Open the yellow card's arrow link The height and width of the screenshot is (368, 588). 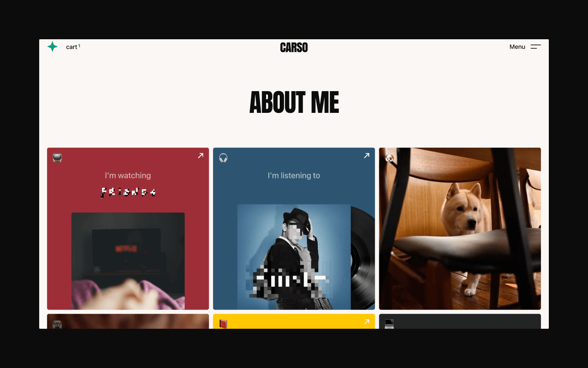coord(367,322)
